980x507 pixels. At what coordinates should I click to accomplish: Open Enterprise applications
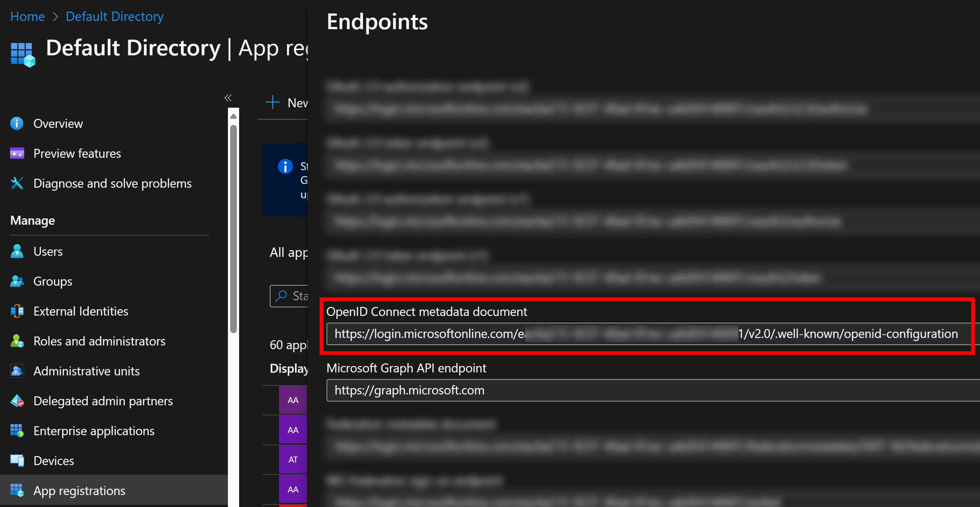point(94,431)
